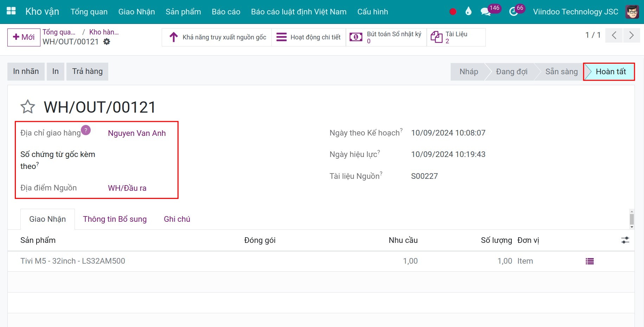
Task: Open column options adjust icon in table
Action: tap(625, 240)
